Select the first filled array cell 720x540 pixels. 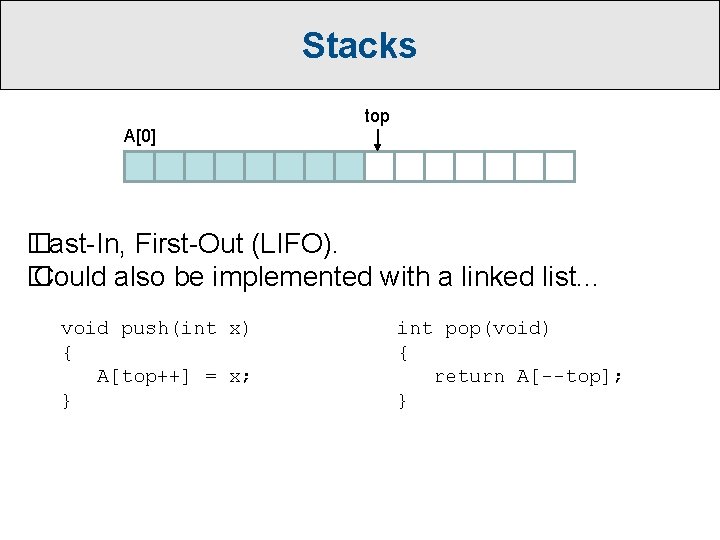coord(140,166)
